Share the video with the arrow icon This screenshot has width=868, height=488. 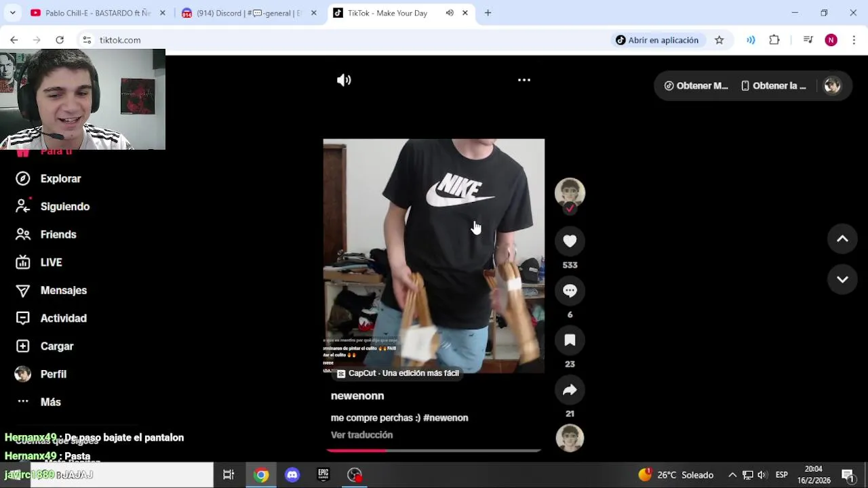point(570,389)
